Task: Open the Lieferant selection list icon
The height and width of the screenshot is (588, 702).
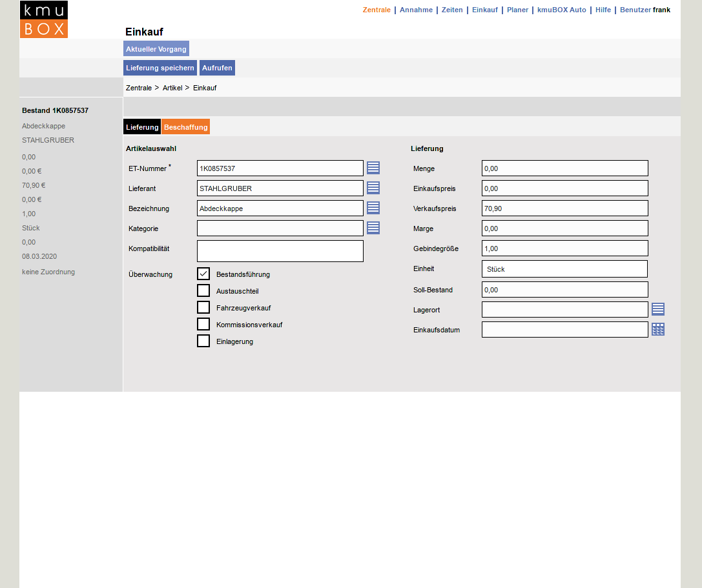Action: click(373, 188)
